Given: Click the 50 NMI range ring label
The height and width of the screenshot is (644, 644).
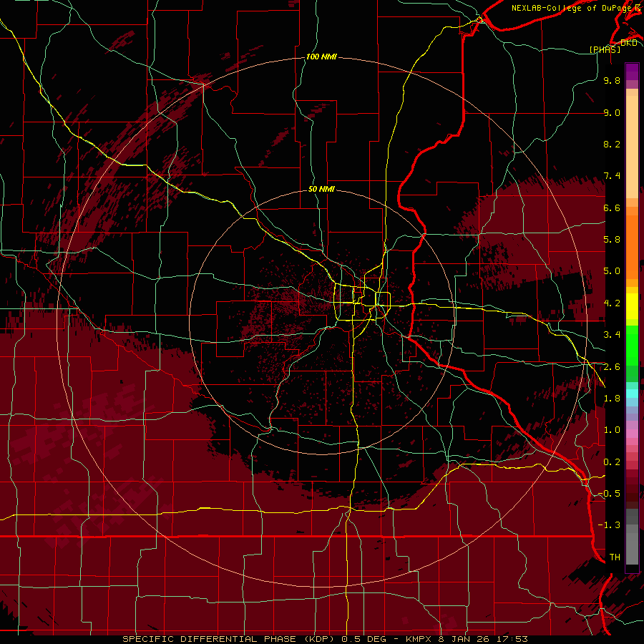Looking at the screenshot, I should point(321,190).
